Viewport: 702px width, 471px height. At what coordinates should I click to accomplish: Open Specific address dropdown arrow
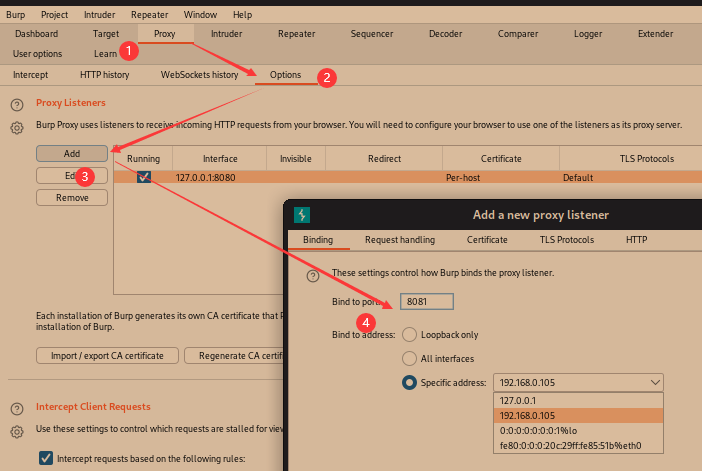[655, 382]
